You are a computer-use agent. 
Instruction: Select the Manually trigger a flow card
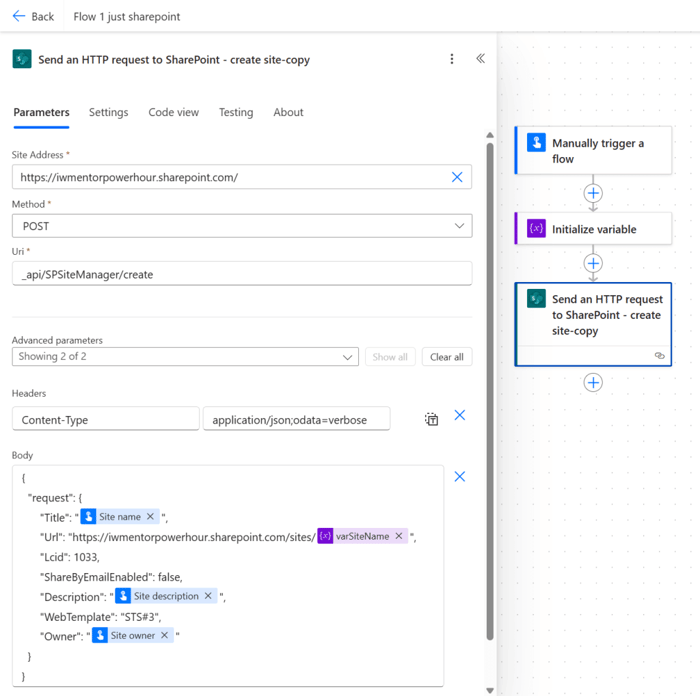point(593,150)
